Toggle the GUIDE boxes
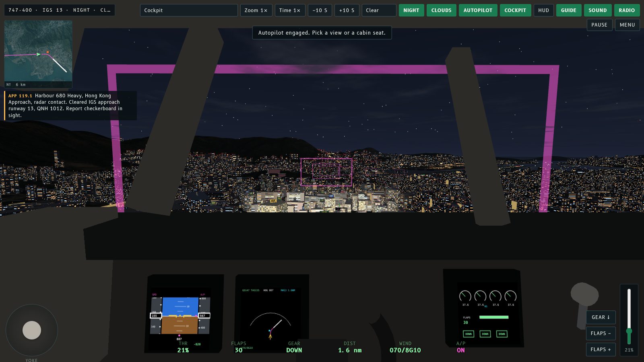 568,10
